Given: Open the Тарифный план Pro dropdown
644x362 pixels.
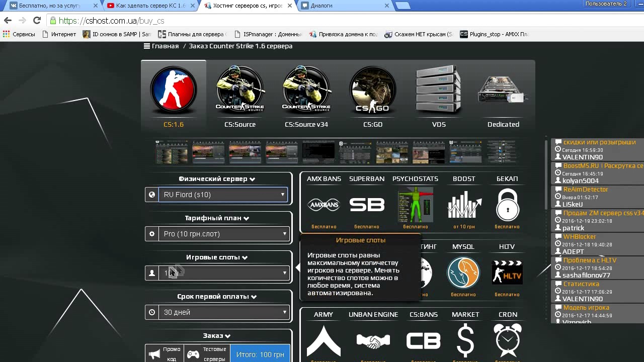Looking at the screenshot, I should [224, 234].
